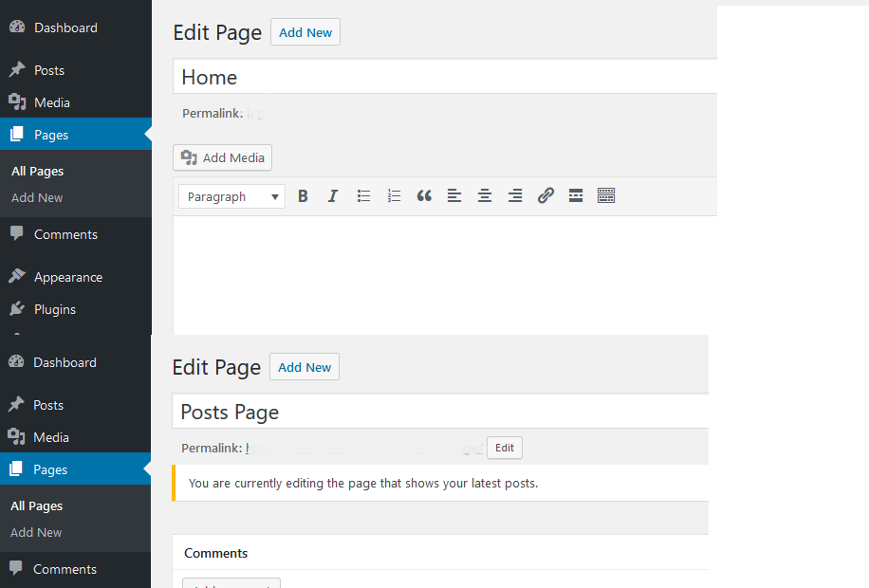Edit the Posts Page permalink
Image resolution: width=869 pixels, height=588 pixels.
[504, 447]
